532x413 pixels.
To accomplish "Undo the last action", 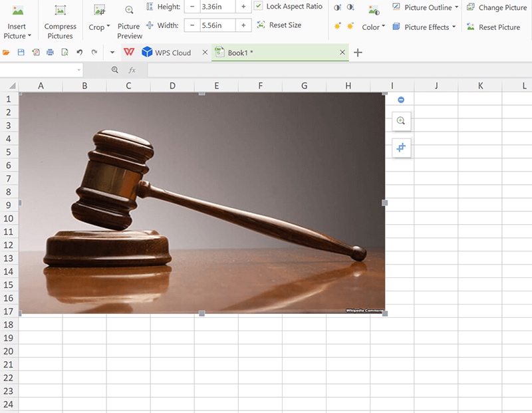I will (x=80, y=53).
